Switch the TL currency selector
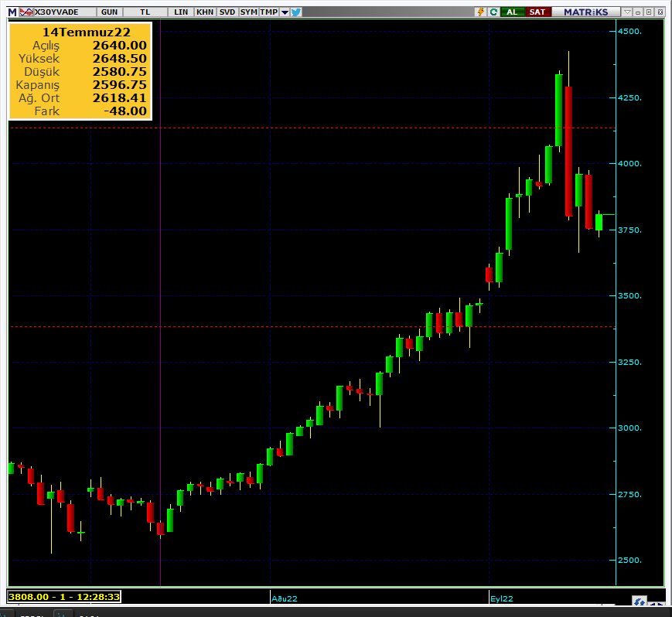Viewport: 672px width, 617px height. 145,12
